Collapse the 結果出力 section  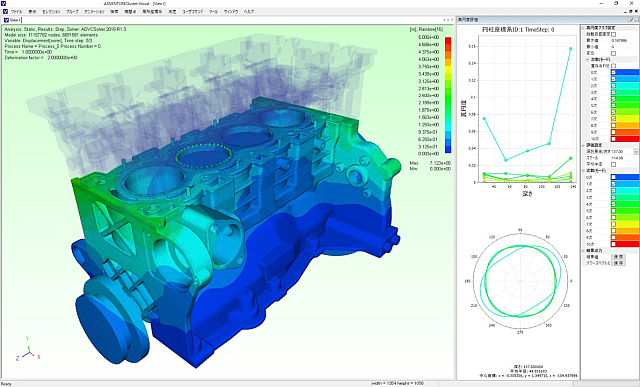click(x=583, y=250)
